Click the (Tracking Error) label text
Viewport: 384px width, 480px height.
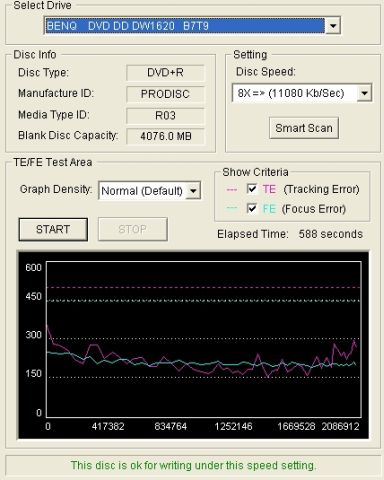click(321, 189)
